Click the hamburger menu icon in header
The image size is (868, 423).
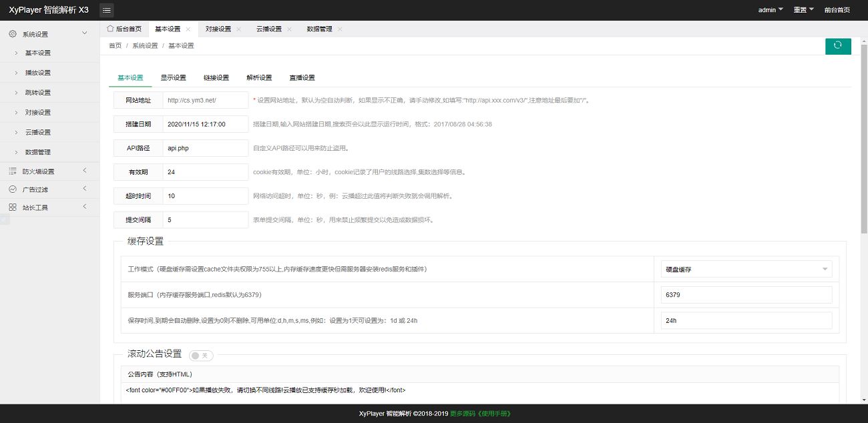click(106, 10)
